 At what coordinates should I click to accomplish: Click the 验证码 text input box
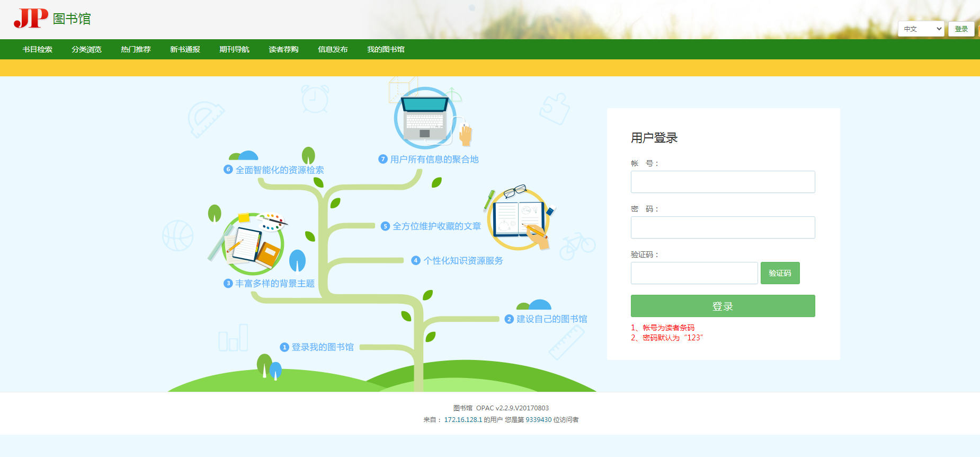[694, 273]
